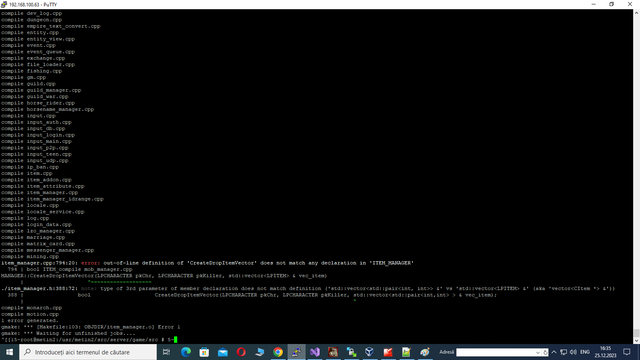Screen dimensions: 640x360
Task: Open the Windows Start menu
Action: 9,352
